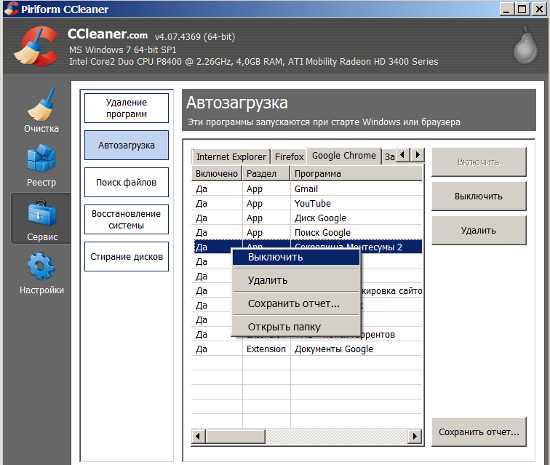Switch to the Internet Explorer tab
Viewport: 550px width, 465px height.
pyautogui.click(x=231, y=157)
